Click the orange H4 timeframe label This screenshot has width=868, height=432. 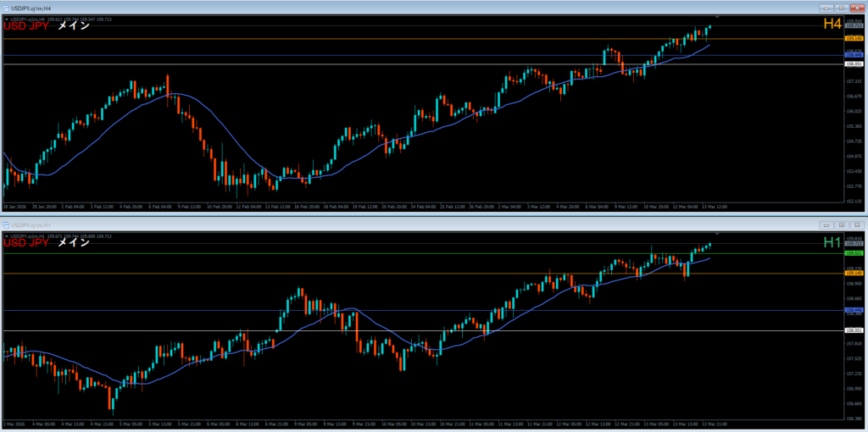tap(832, 25)
